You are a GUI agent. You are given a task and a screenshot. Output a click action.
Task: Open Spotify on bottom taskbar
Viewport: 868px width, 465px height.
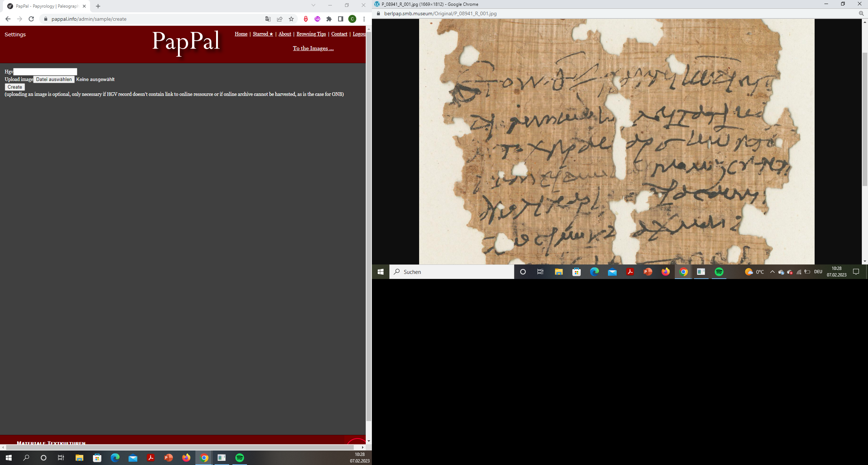tap(240, 458)
